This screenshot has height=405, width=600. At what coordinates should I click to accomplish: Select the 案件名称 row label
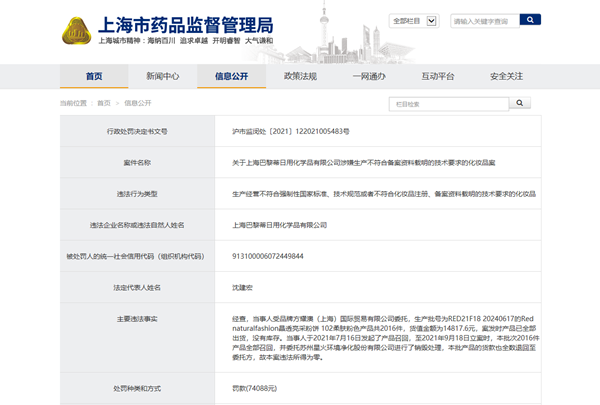coord(137,163)
